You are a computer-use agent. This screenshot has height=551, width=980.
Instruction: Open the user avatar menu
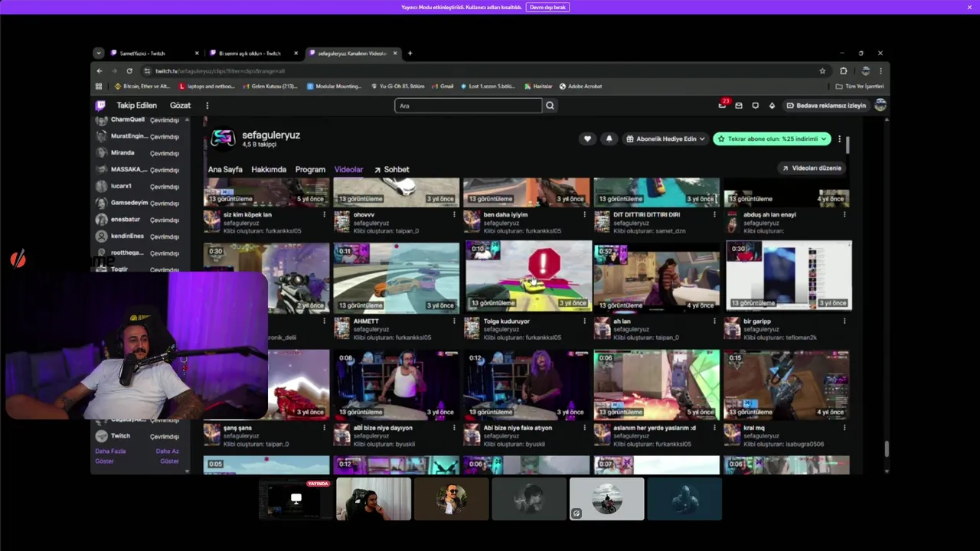tap(880, 106)
